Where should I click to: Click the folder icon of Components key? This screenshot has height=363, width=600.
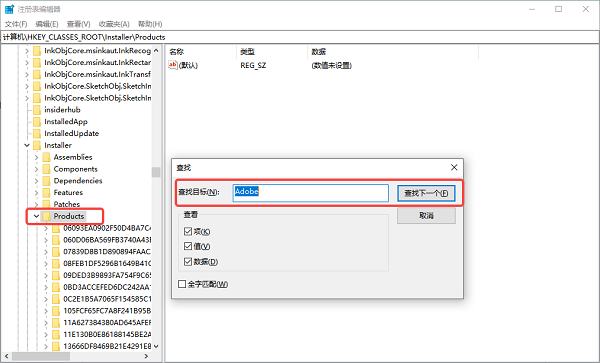tap(46, 169)
